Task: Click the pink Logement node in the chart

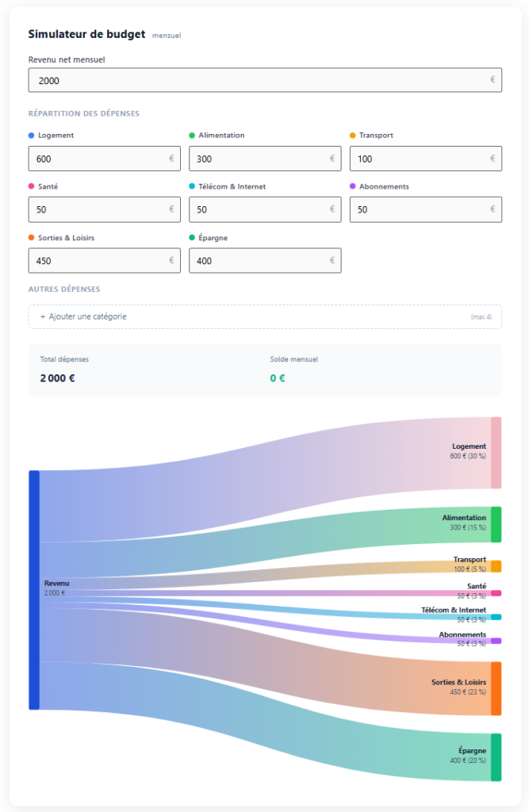Action: click(x=496, y=452)
